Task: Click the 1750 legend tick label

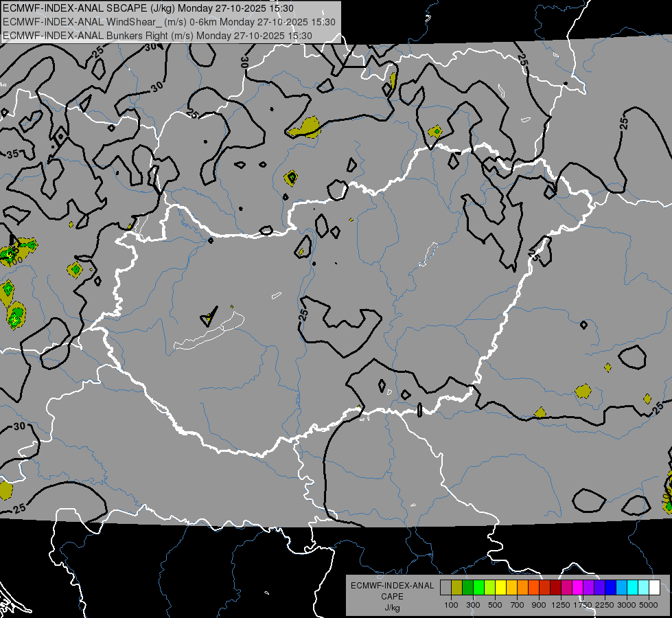Action: [583, 605]
